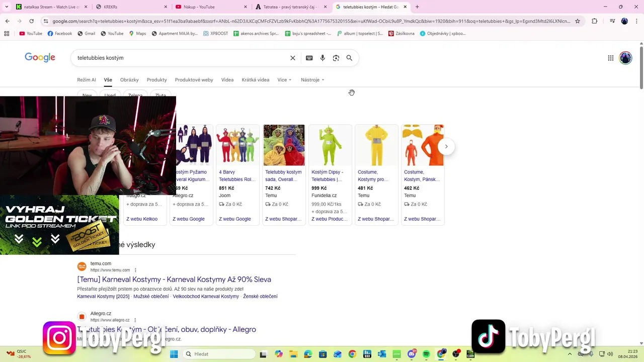Reload the current page
Screen dimensions: 644x362
31,21
